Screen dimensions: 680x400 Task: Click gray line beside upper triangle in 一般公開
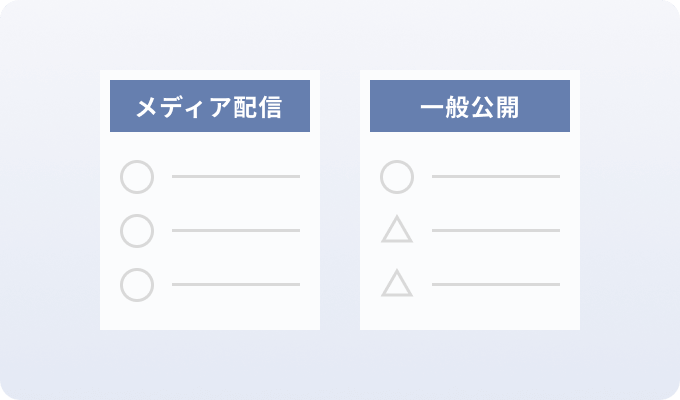496,230
